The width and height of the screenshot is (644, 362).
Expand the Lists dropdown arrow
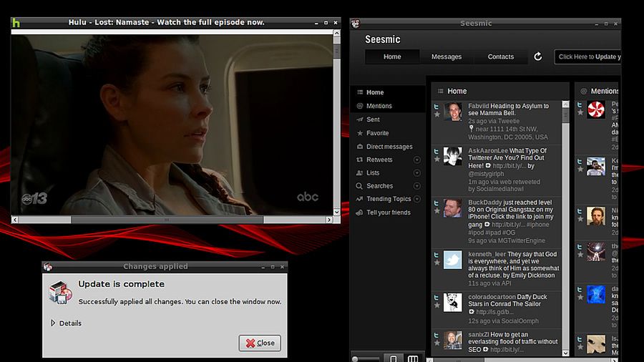click(x=417, y=173)
